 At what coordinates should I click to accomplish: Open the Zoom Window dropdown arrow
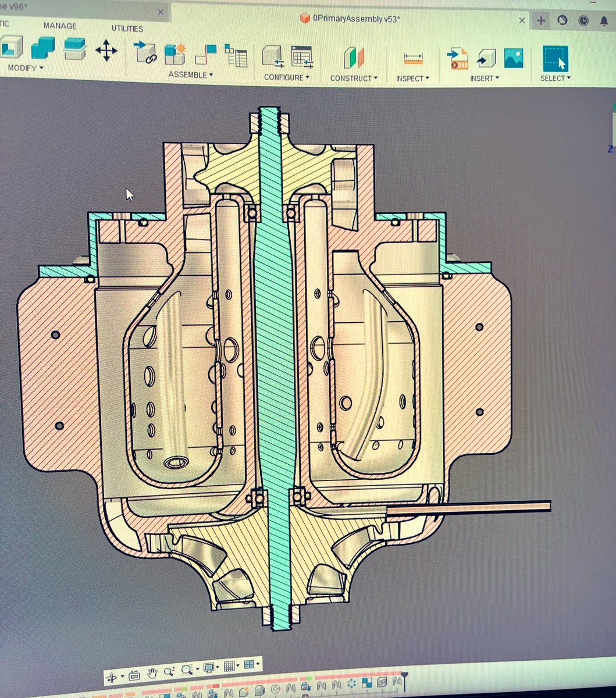coord(197,669)
